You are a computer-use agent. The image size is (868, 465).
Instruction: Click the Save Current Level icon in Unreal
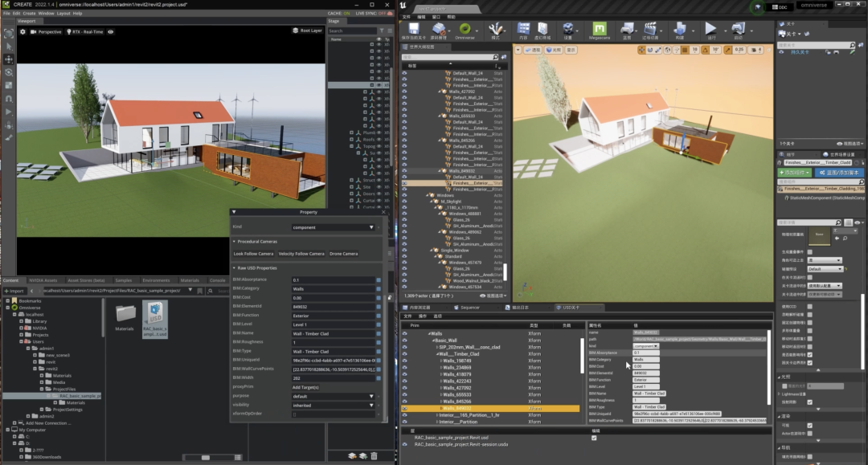click(x=413, y=31)
